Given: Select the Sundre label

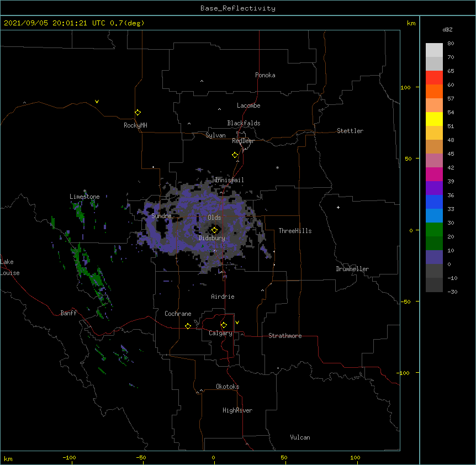Looking at the screenshot, I should click(161, 216).
